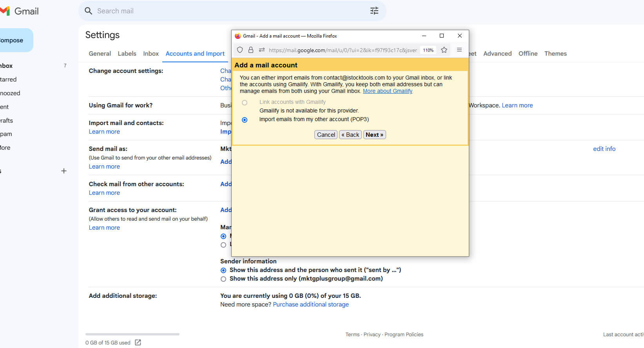Image resolution: width=644 pixels, height=348 pixels.
Task: Click the Gmail logo icon
Action: [x=5, y=11]
